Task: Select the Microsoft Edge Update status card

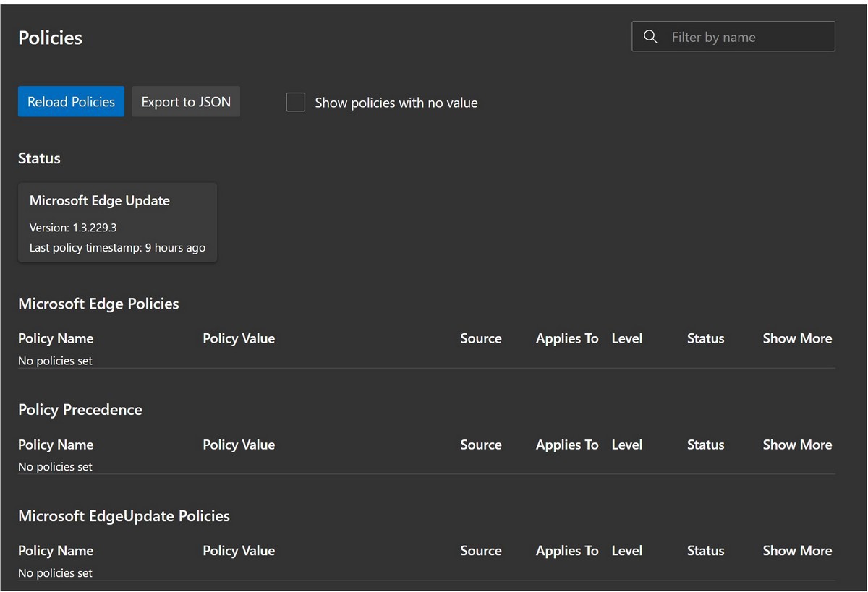Action: point(117,223)
